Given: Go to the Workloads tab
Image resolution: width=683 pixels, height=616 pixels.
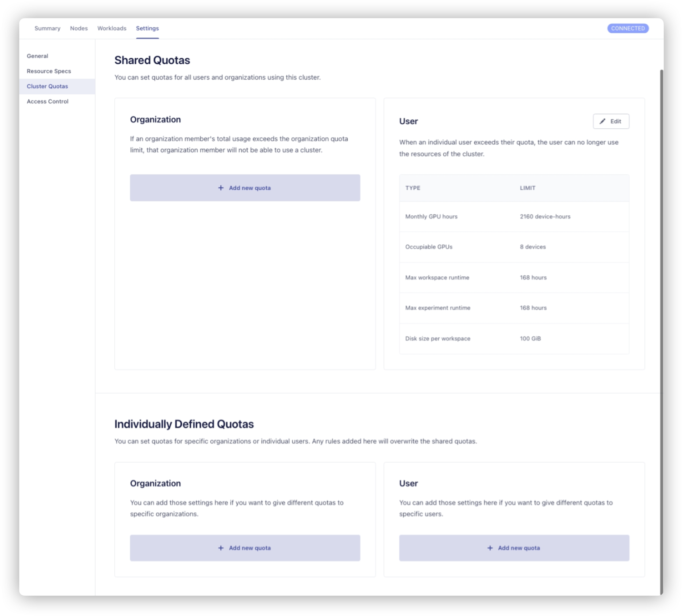Looking at the screenshot, I should point(112,28).
